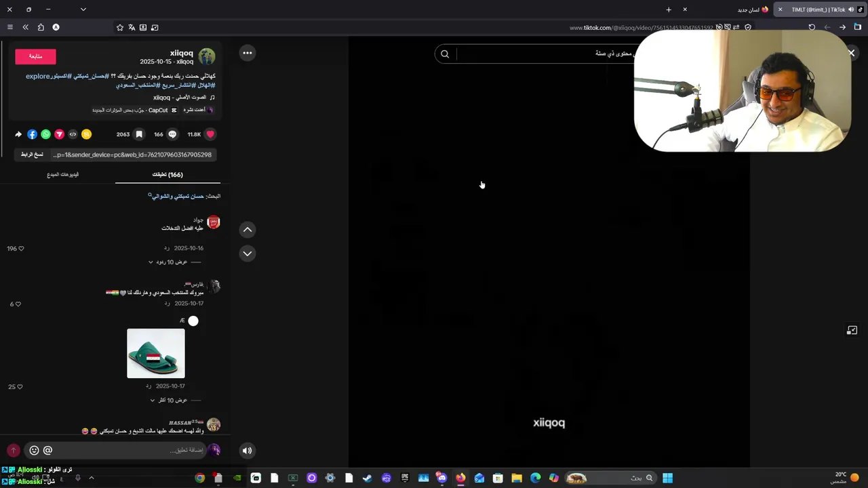Expand عرض 10 أكثر replies
The image size is (868, 488).
(172, 401)
